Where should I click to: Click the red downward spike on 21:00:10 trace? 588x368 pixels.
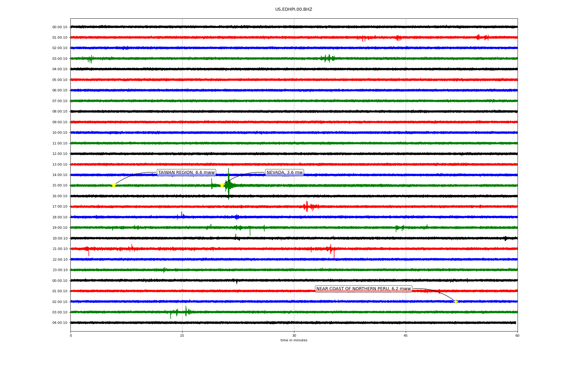[334, 254]
